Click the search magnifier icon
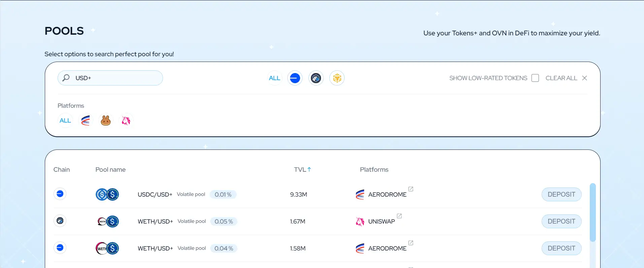 66,78
